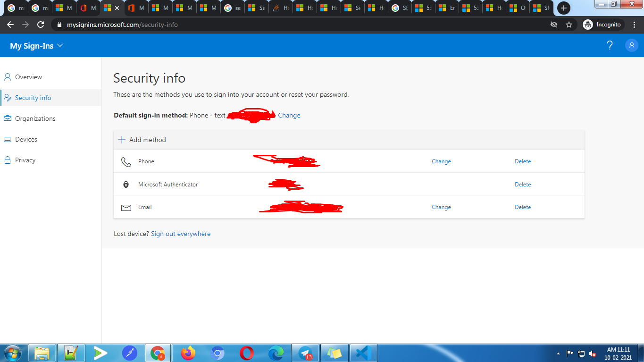Screen dimensions: 644x362
Task: Click Change in the Email row
Action: click(441, 207)
